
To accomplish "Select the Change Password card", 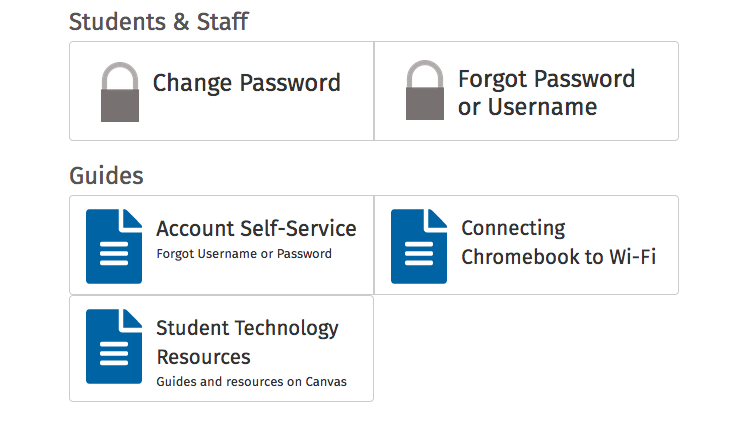I will pos(222,91).
